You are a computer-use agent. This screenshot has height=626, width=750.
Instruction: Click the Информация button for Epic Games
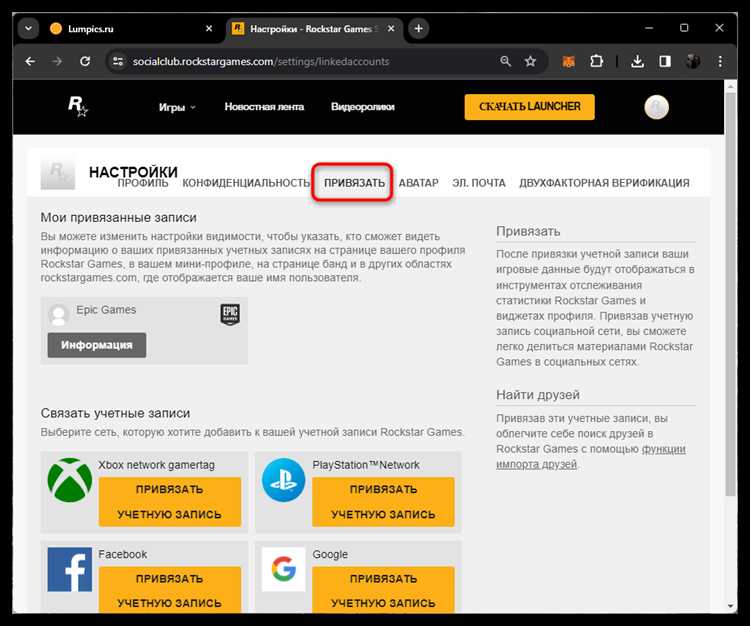[97, 345]
